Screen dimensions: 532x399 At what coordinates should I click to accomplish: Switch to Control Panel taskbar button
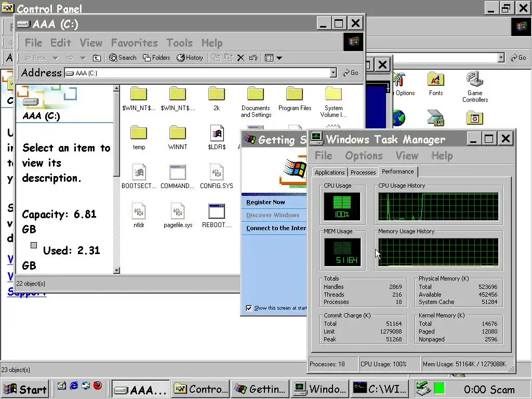coord(201,389)
